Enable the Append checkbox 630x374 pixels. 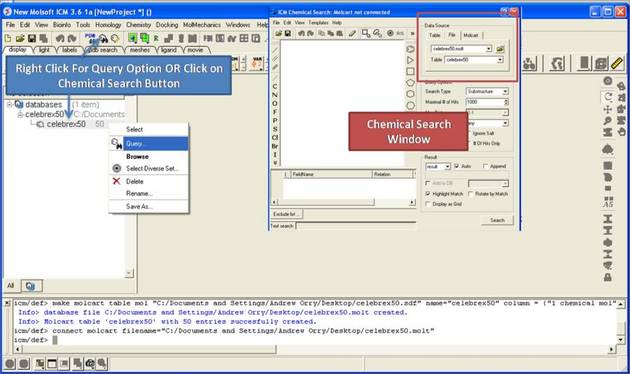(x=485, y=166)
